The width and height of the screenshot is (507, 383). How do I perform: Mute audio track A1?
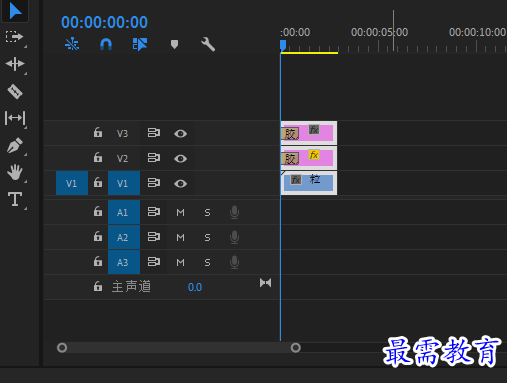pyautogui.click(x=180, y=212)
